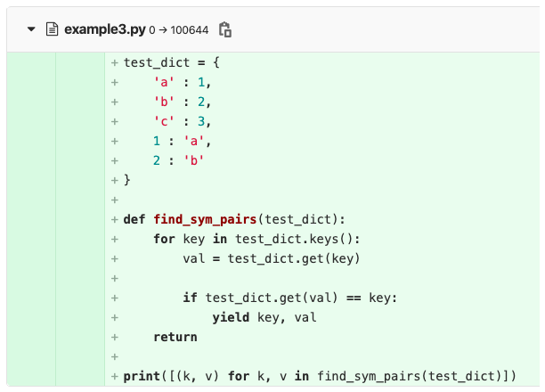Collapse the example3.py file diff

click(32, 29)
